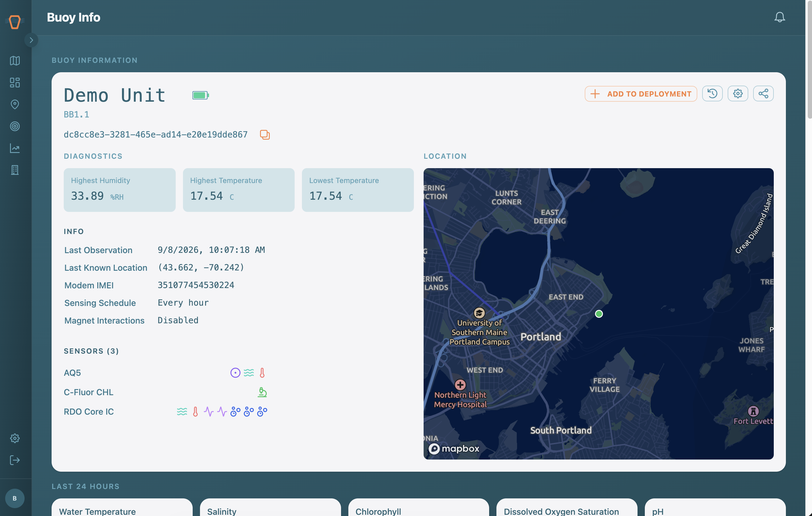Click the C-Fluor CHL microscope icon
812x516 pixels.
pos(262,392)
